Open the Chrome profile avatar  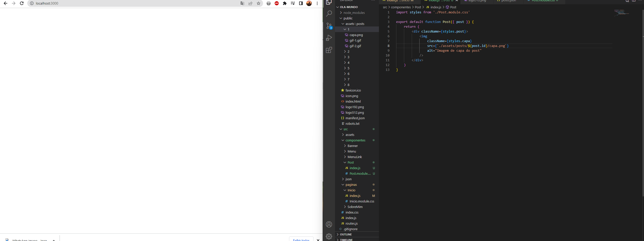[309, 3]
